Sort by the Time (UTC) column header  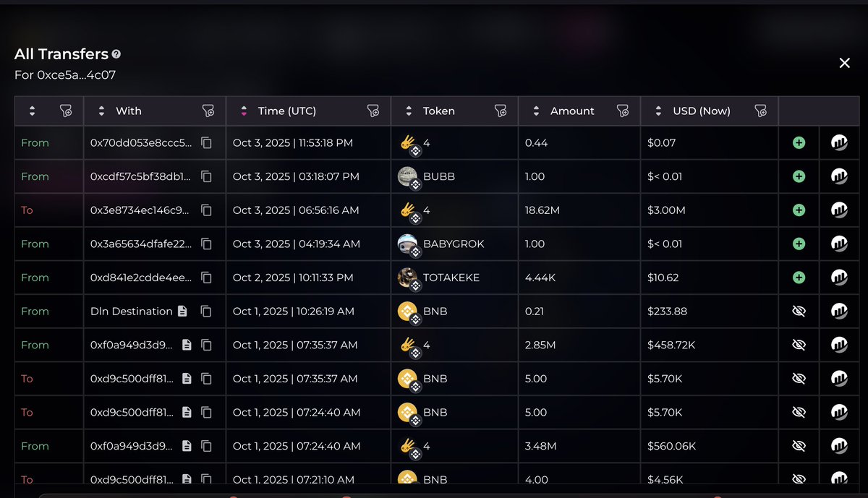click(244, 111)
